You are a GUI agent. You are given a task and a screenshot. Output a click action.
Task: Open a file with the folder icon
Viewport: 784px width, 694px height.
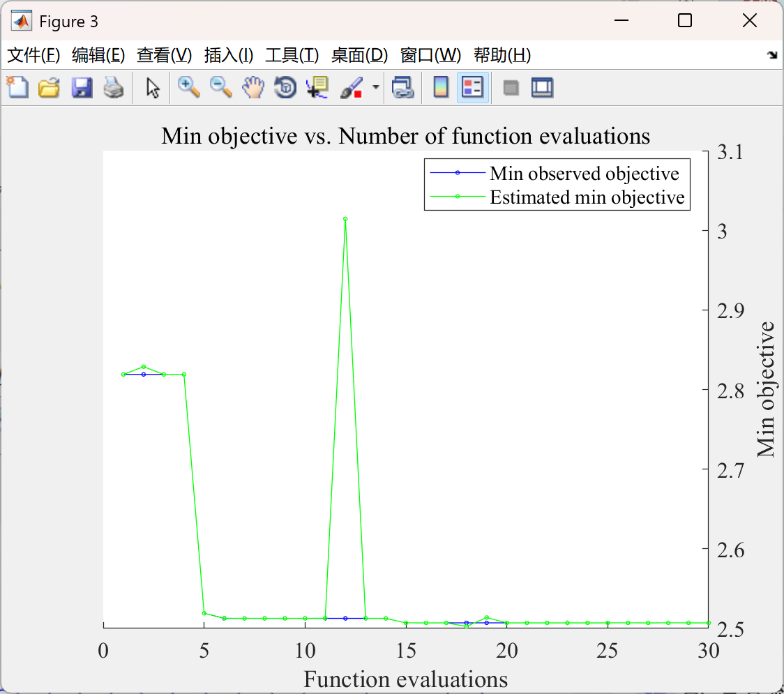pyautogui.click(x=49, y=87)
